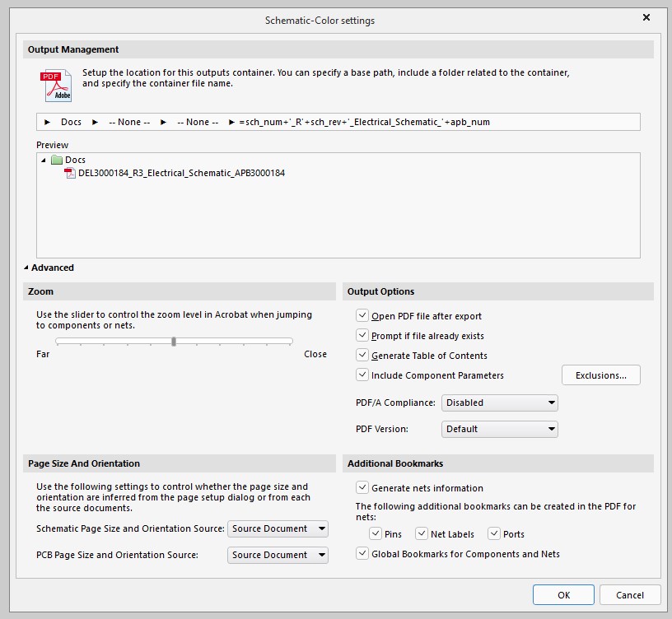
Task: Open the PDF/A Compliance dropdown
Action: [499, 403]
